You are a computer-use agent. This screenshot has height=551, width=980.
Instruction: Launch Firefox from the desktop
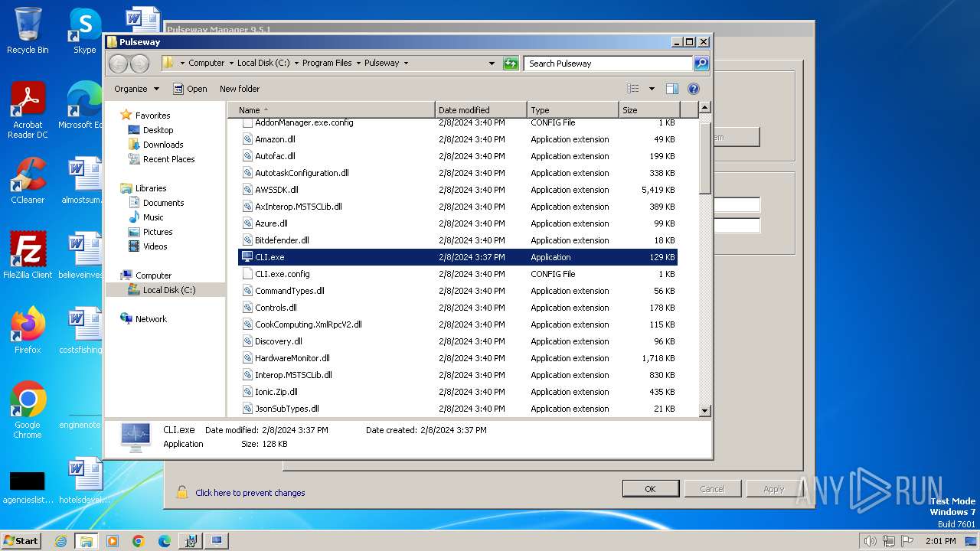(28, 330)
